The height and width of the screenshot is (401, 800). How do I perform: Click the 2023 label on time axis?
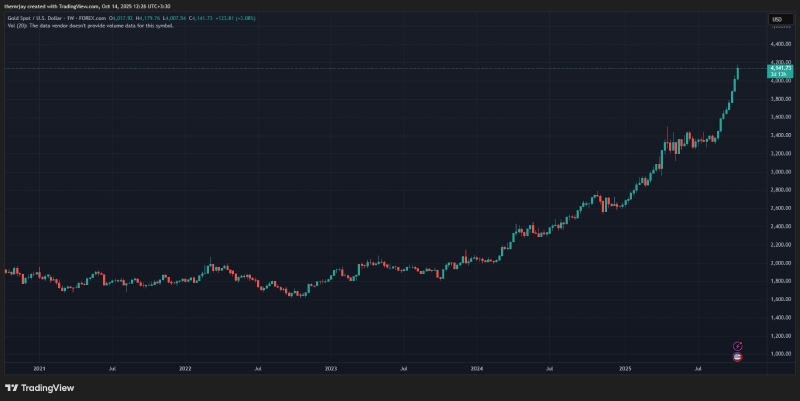click(x=331, y=368)
